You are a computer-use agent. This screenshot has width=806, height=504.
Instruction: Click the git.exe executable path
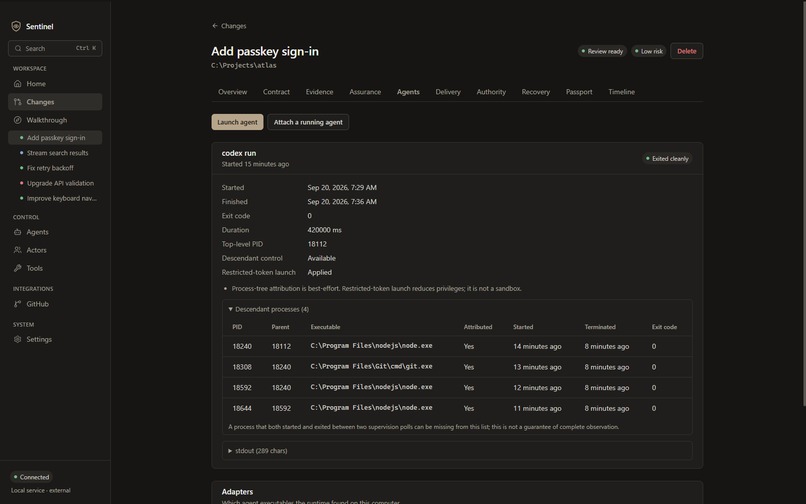tap(371, 366)
